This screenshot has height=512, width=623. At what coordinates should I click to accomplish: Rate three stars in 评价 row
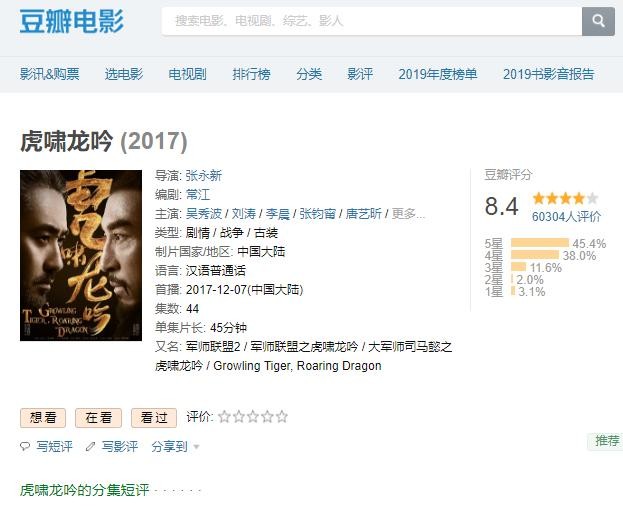pos(253,417)
